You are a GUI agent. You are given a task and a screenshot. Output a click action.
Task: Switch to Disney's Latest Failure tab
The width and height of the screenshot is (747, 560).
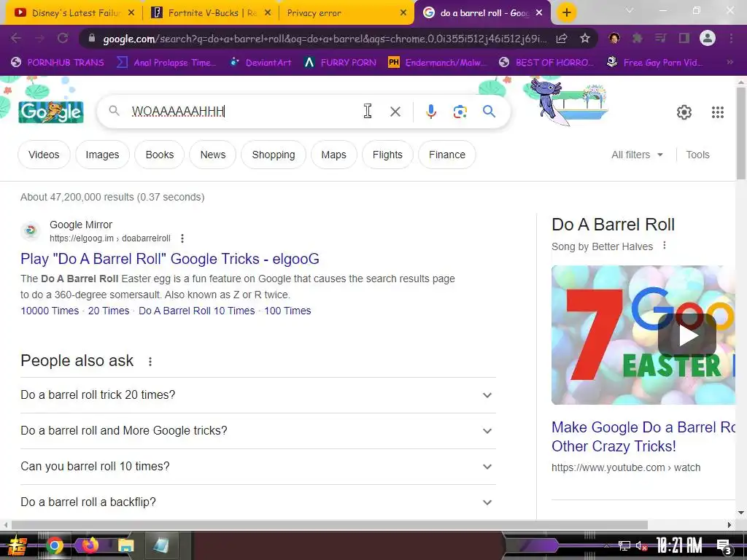pyautogui.click(x=74, y=13)
